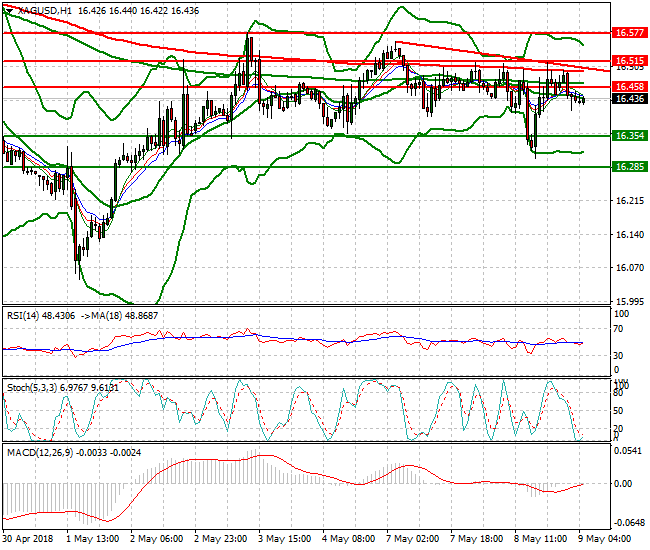Select the black 16.436 current price tag

click(628, 98)
